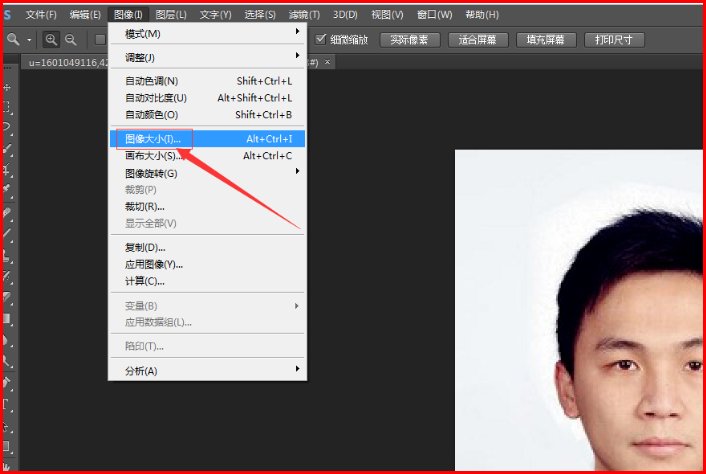Click the 实际像素 button
The height and width of the screenshot is (474, 706).
(410, 40)
